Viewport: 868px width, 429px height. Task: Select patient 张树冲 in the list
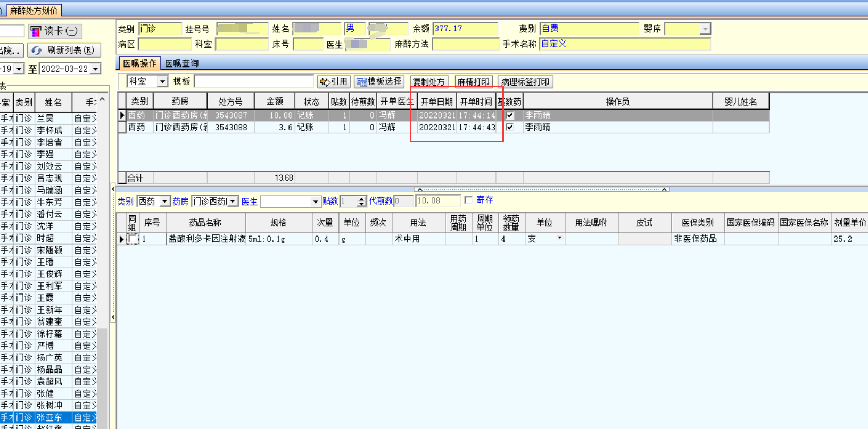click(49, 406)
